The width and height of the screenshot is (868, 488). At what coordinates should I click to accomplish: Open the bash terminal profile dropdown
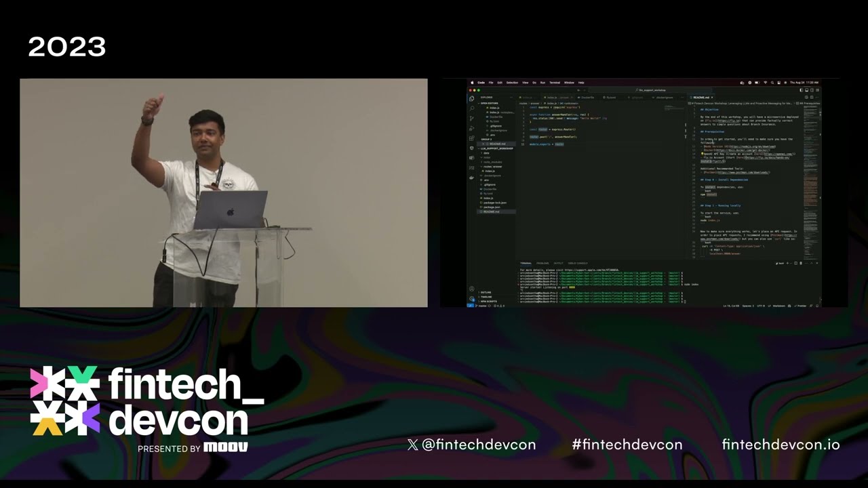tap(791, 263)
